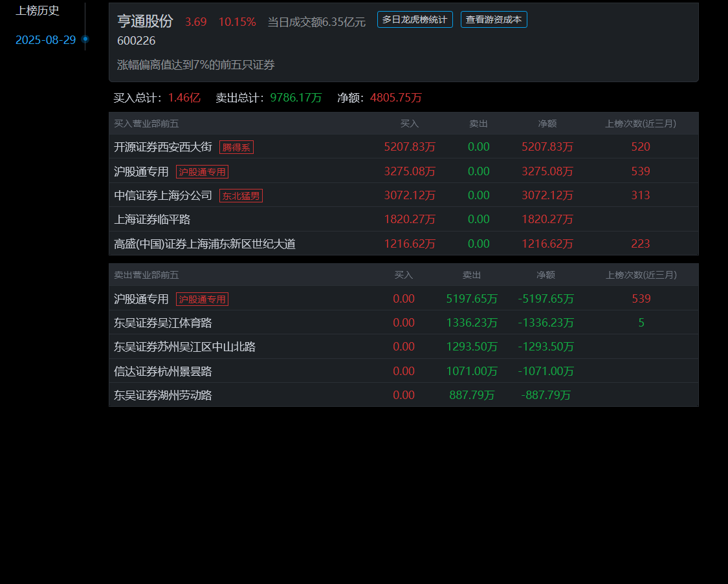Click the 东北猛男 tag
Image resolution: width=728 pixels, height=584 pixels.
(241, 196)
